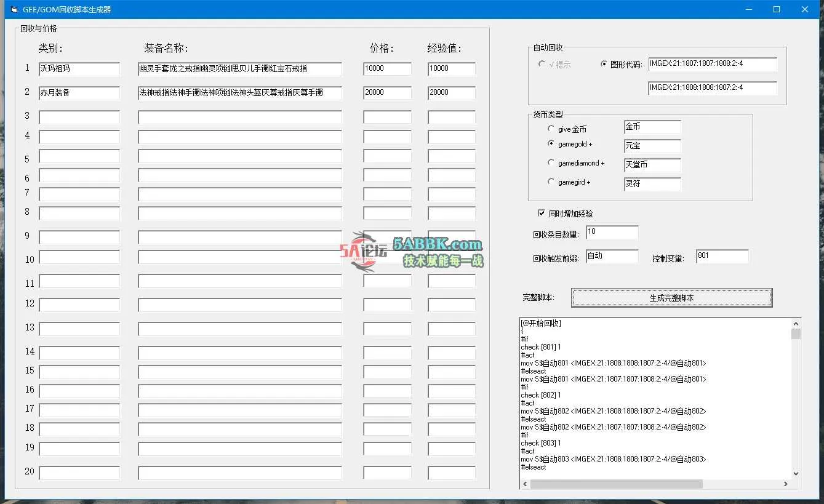Click the application icon in title bar
The width and height of the screenshot is (824, 504).
point(13,10)
